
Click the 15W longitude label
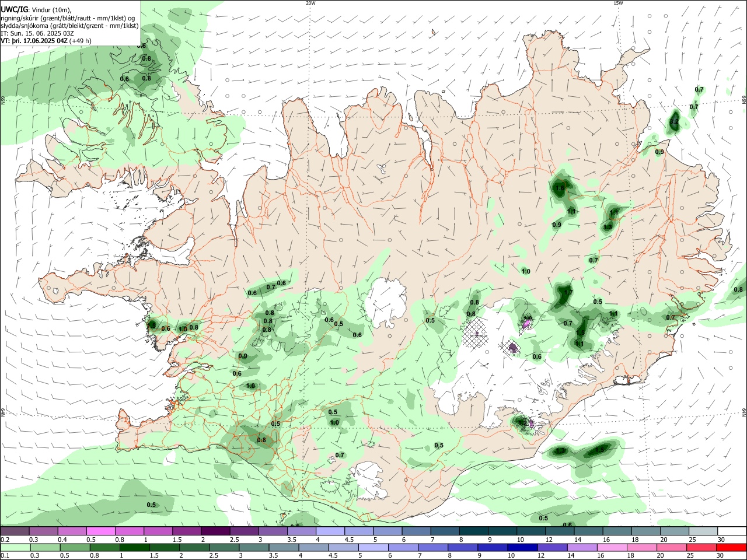(618, 3)
